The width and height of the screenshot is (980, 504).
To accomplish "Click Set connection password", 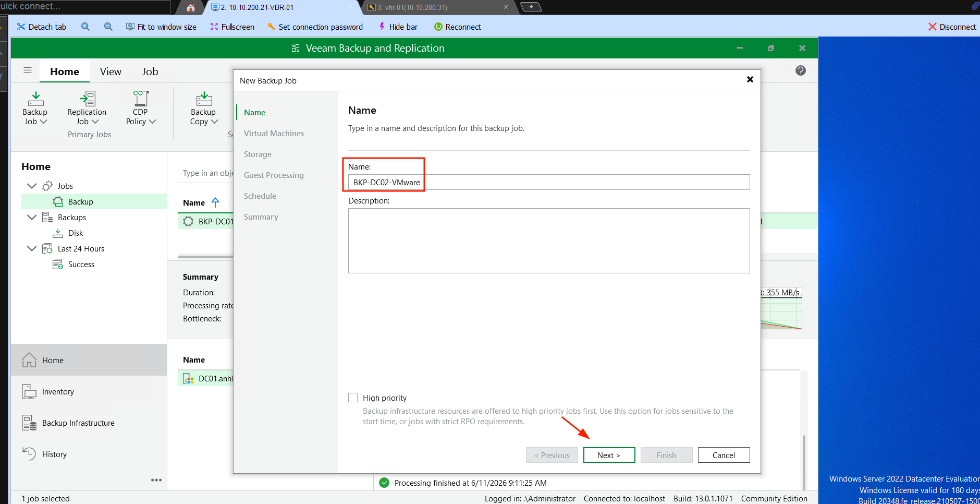I will point(315,27).
